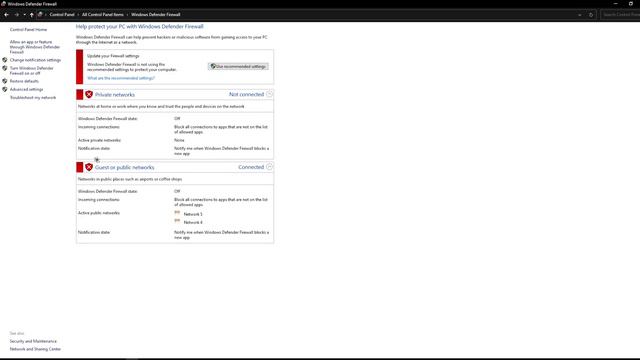This screenshot has height=360, width=640.
Task: Open Change notification settings link
Action: pyautogui.click(x=36, y=60)
